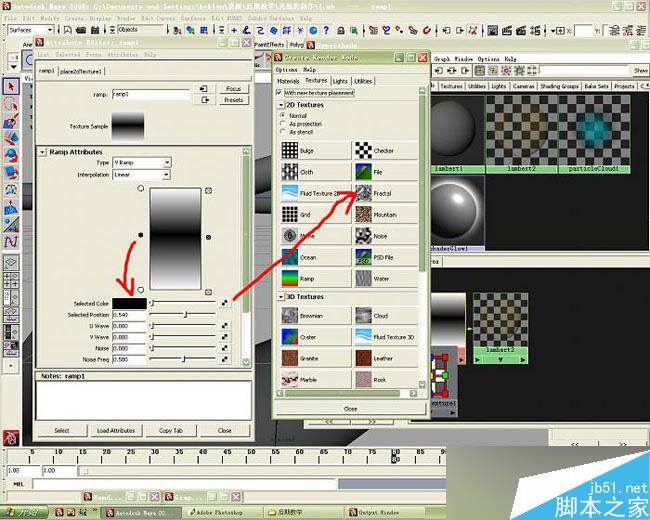Select the top ramp color handle
Viewport: 650px width, 520px height.
[141, 188]
